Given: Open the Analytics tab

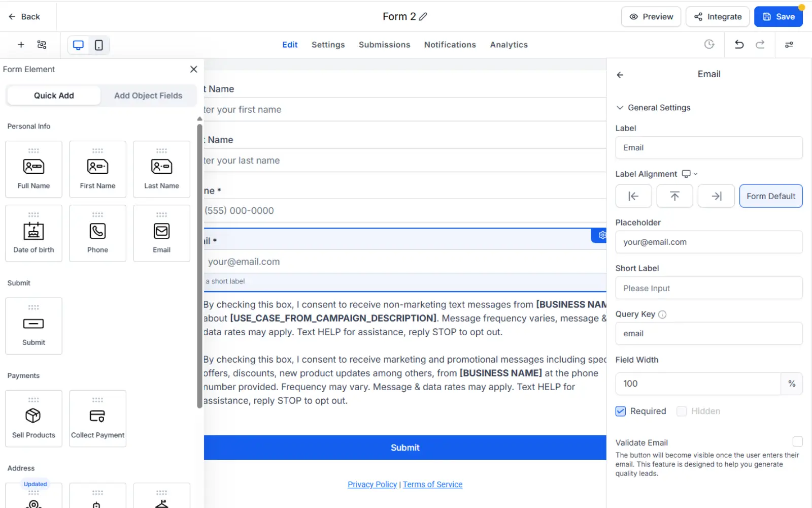Looking at the screenshot, I should (x=509, y=45).
